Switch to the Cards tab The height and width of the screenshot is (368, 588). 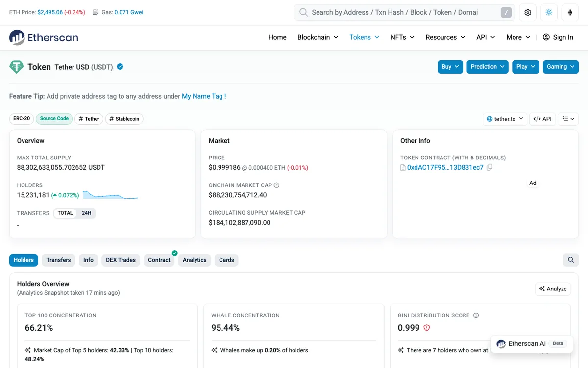[226, 260]
